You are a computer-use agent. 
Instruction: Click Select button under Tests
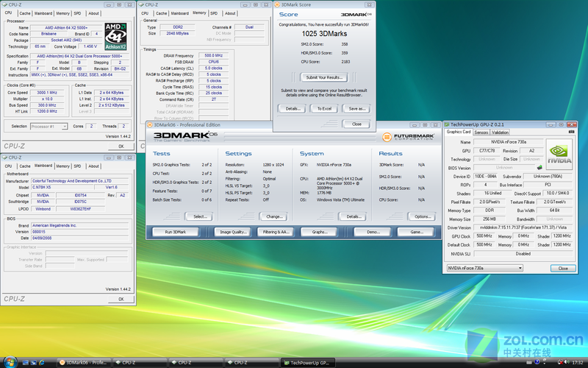pos(200,216)
